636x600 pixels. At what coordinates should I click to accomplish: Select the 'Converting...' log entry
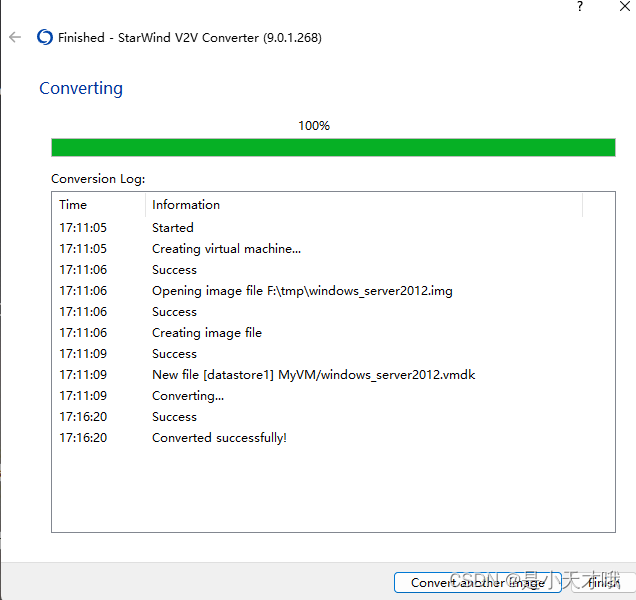pos(333,396)
